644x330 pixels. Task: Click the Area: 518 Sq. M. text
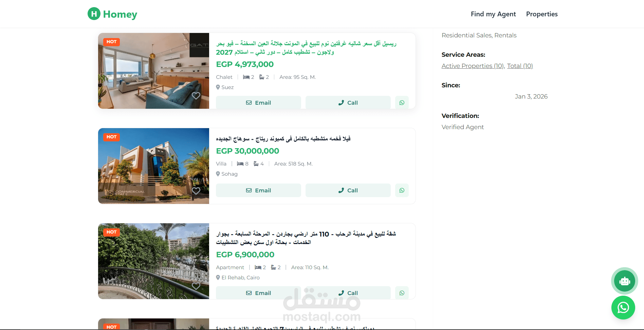(x=293, y=164)
